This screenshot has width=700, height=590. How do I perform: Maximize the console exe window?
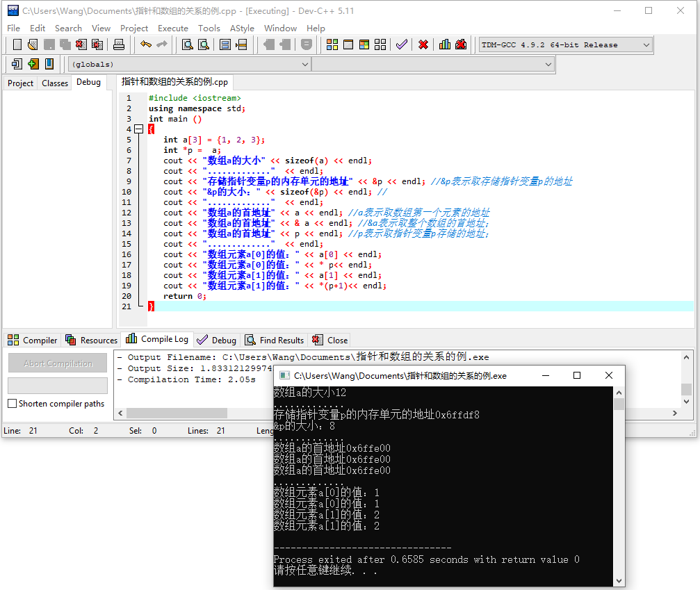(x=577, y=375)
